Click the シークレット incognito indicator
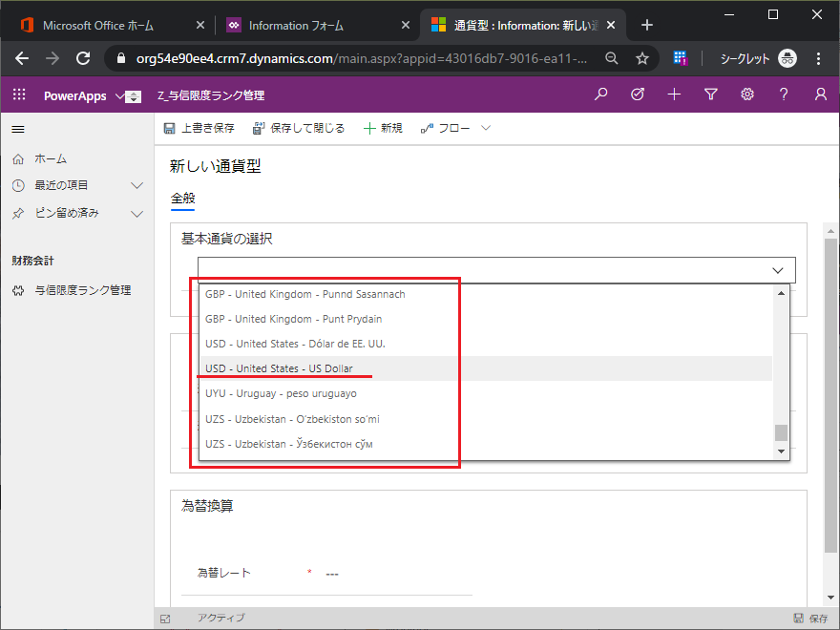This screenshot has height=630, width=840. coord(758,58)
